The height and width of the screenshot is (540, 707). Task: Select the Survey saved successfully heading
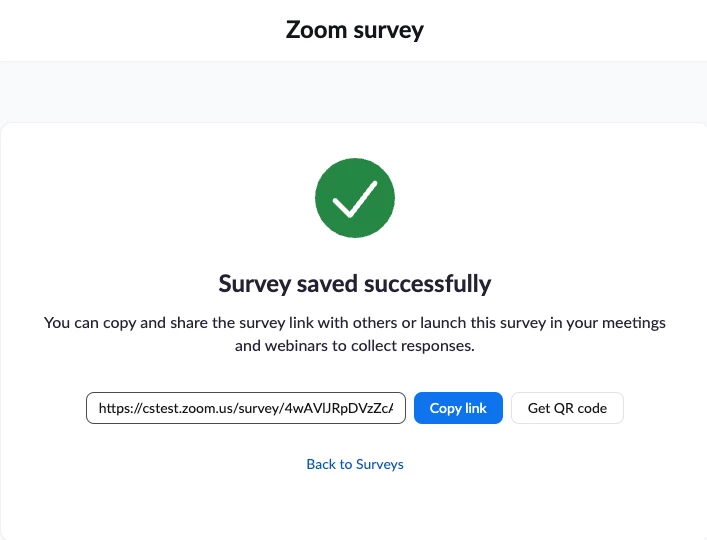pos(355,284)
